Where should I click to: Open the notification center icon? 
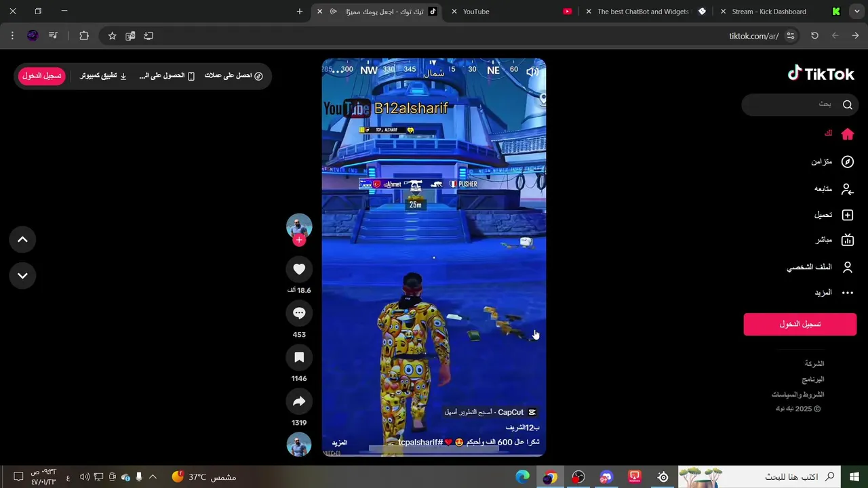[18, 477]
